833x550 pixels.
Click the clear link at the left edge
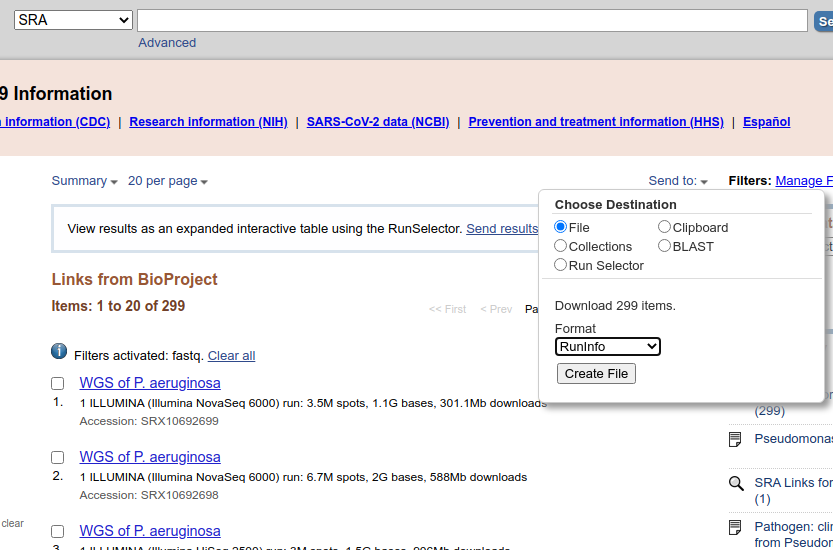tap(13, 523)
